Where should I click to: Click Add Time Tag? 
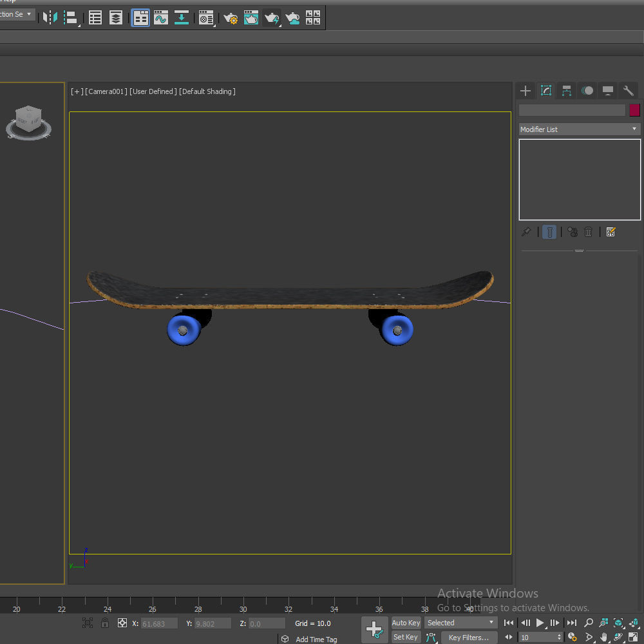(316, 639)
